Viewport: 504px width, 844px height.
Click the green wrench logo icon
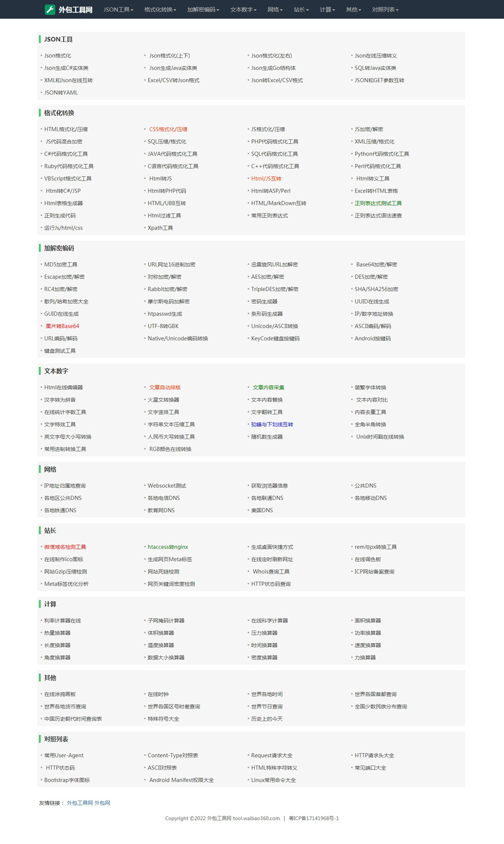coord(50,10)
